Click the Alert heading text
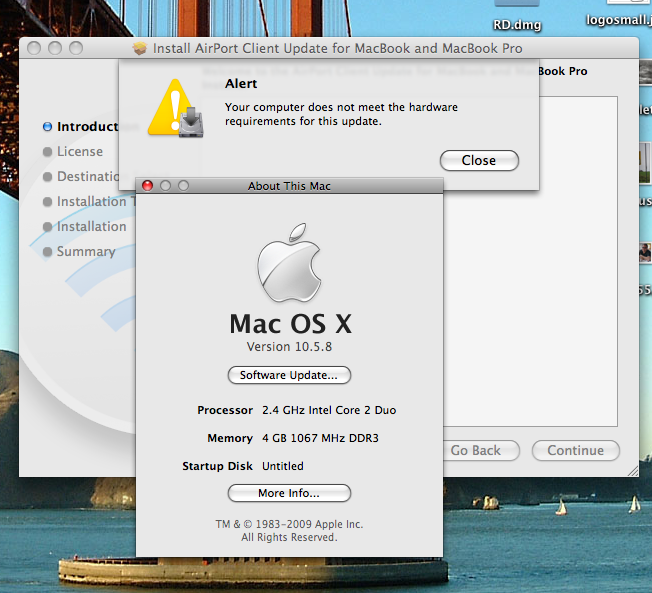 tap(241, 84)
